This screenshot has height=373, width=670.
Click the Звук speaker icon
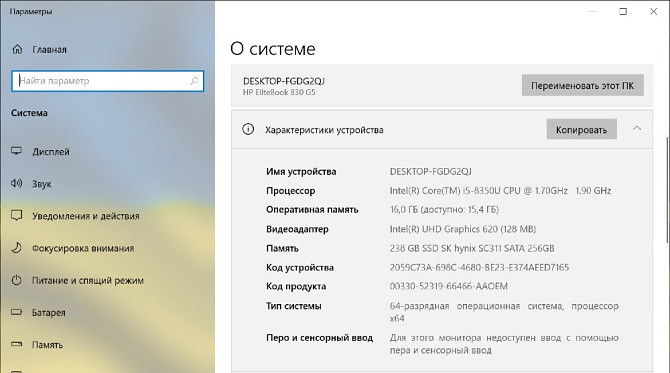point(16,183)
